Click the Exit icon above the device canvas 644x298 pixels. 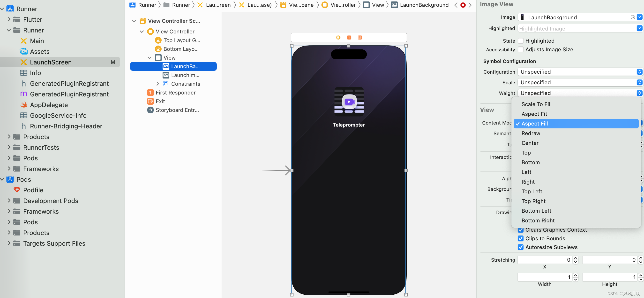coord(360,38)
